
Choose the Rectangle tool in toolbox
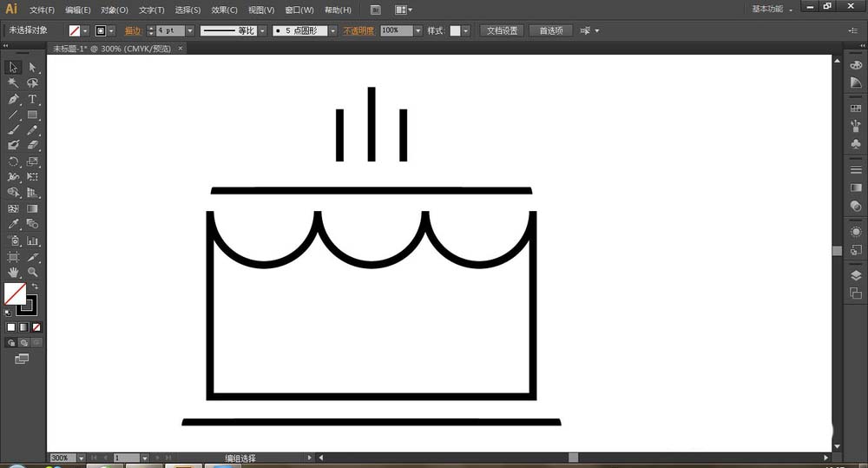(x=32, y=115)
